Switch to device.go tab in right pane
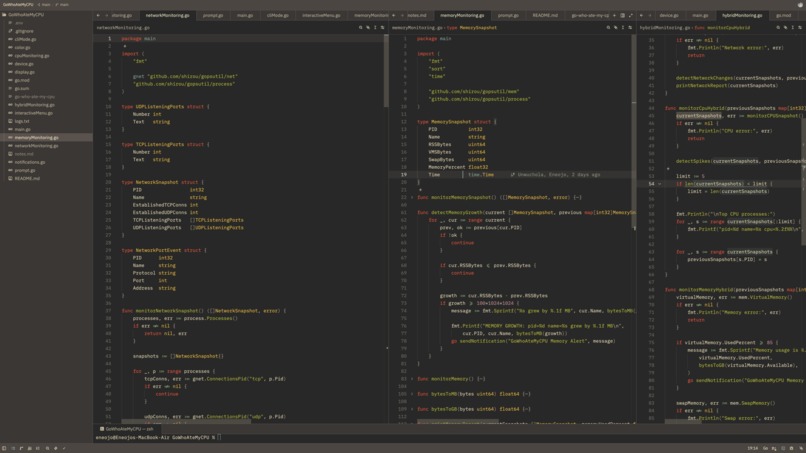Viewport: 806px width, 453px height. tap(669, 15)
